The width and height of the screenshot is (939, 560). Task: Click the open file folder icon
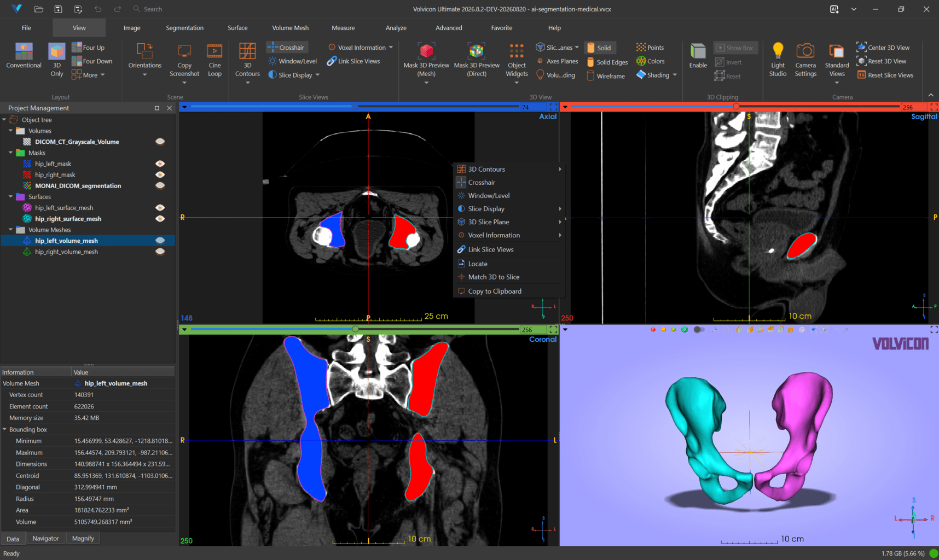pos(38,9)
